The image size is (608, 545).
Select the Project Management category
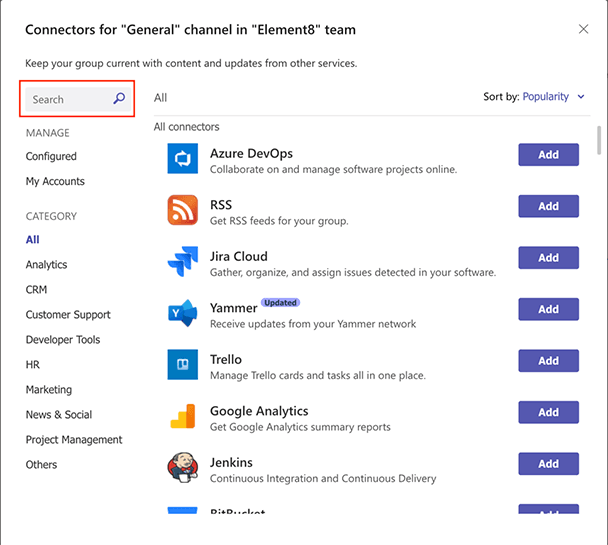tap(74, 440)
